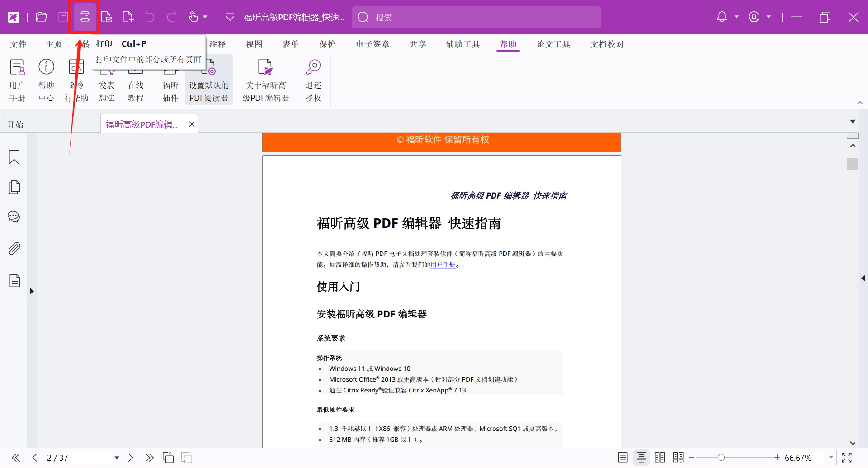The image size is (868, 468).
Task: Click the About Foxit PDF Editor icon
Action: click(x=265, y=68)
